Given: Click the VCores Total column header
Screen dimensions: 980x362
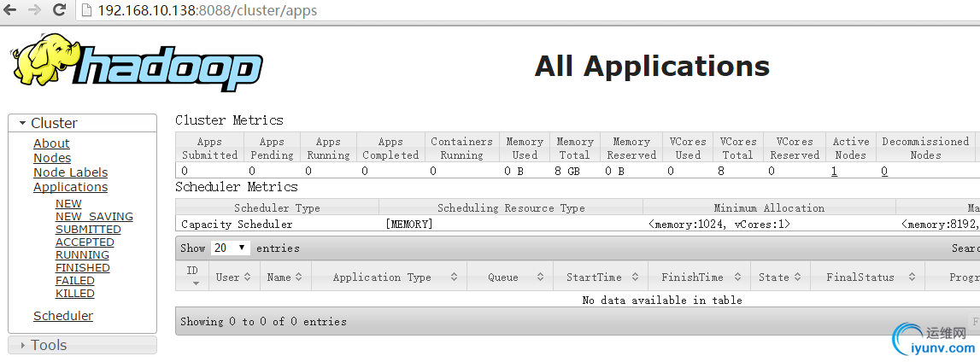Looking at the screenshot, I should pyautogui.click(x=738, y=148).
